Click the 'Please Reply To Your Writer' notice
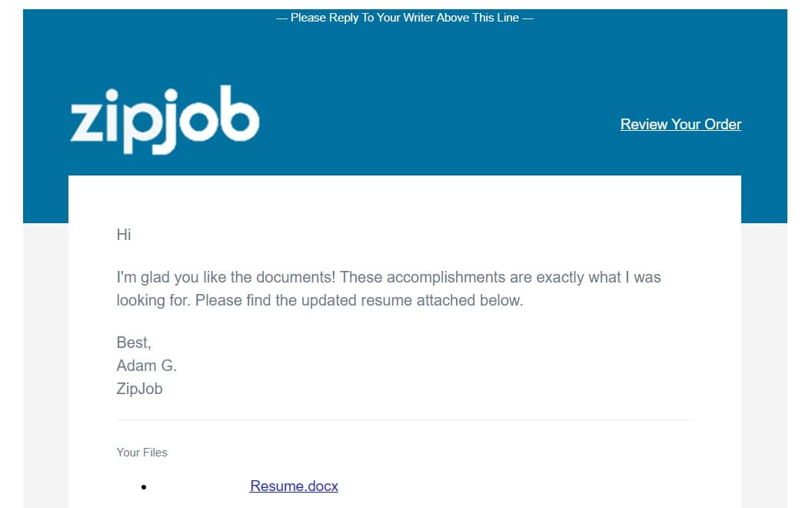Image resolution: width=812 pixels, height=508 pixels. (x=404, y=18)
